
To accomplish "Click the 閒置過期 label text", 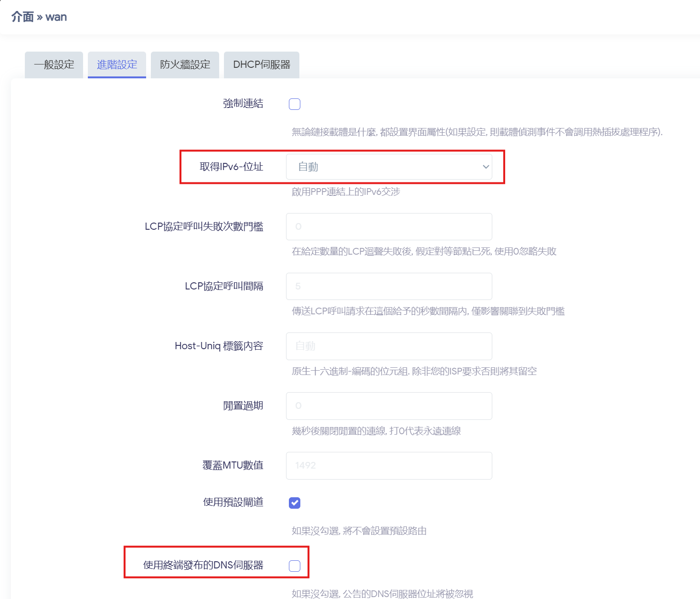I will tap(243, 406).
